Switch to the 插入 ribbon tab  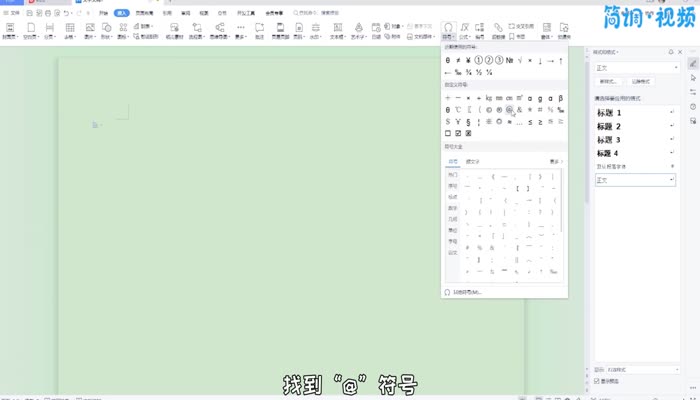[121, 13]
